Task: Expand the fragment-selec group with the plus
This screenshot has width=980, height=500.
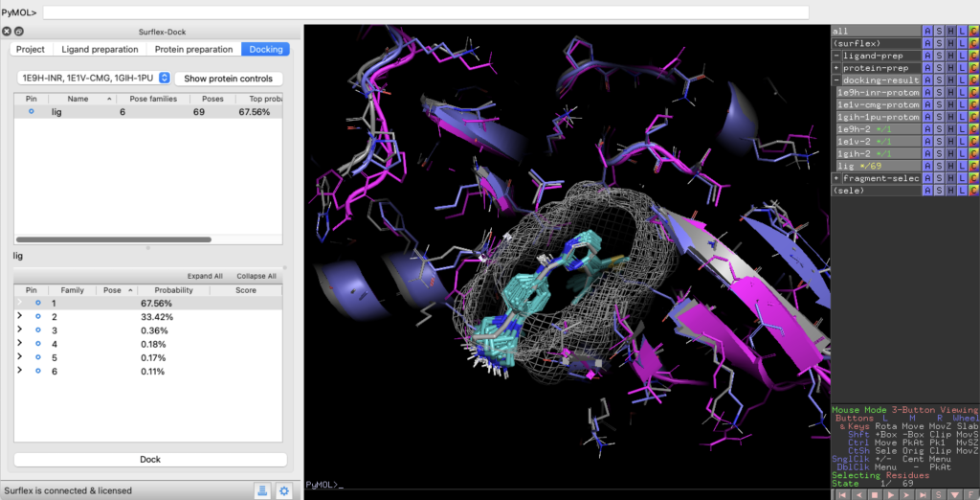Action: [x=836, y=178]
